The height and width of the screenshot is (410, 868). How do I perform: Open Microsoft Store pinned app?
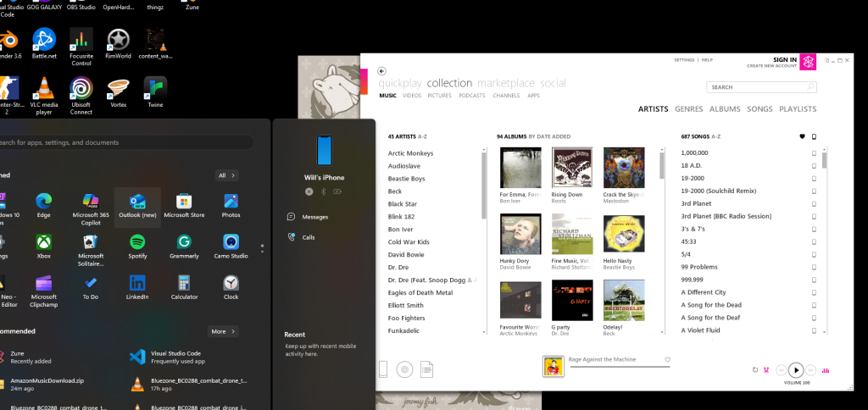[184, 206]
